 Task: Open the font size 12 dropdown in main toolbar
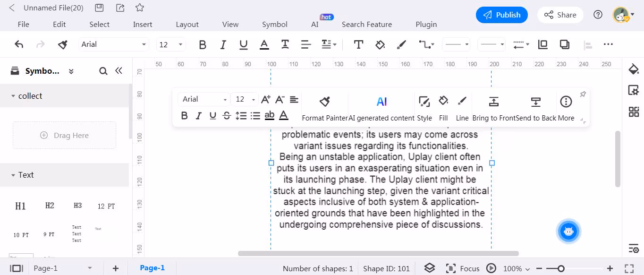[x=171, y=44]
